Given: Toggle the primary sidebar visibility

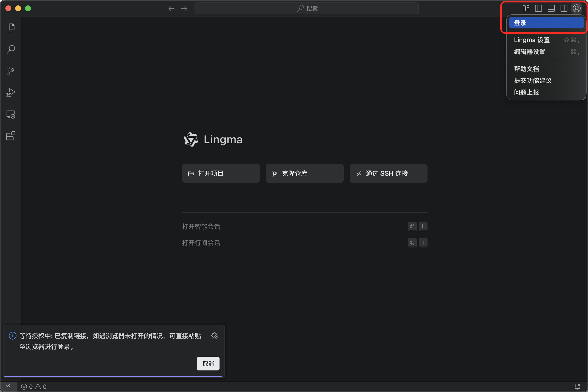Looking at the screenshot, I should 539,9.
